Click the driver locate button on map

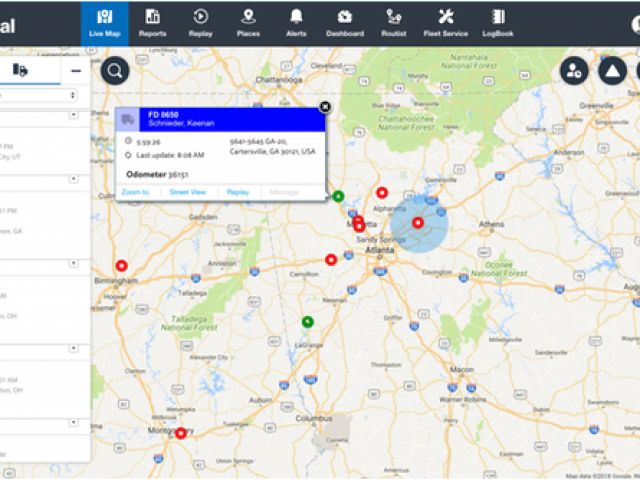573,70
